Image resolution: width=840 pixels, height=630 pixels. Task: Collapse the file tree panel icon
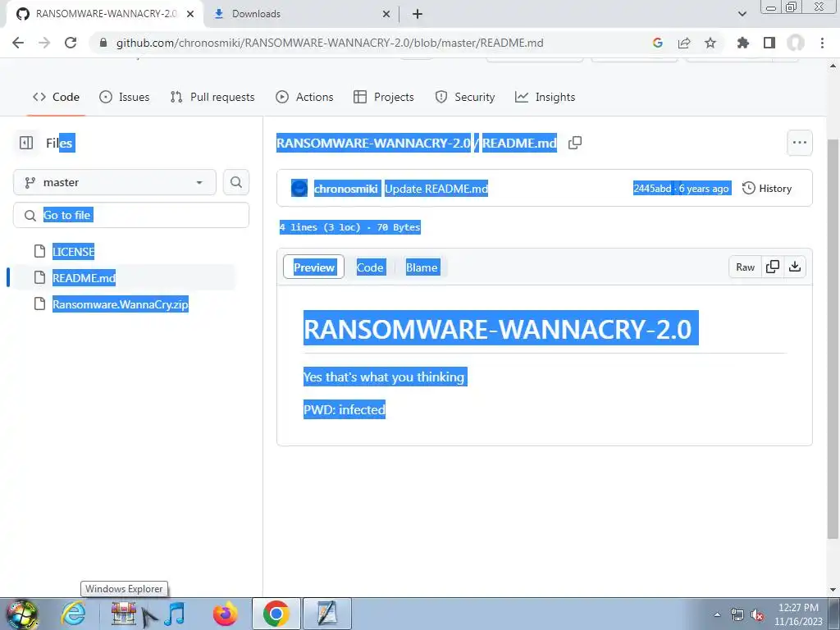point(26,143)
